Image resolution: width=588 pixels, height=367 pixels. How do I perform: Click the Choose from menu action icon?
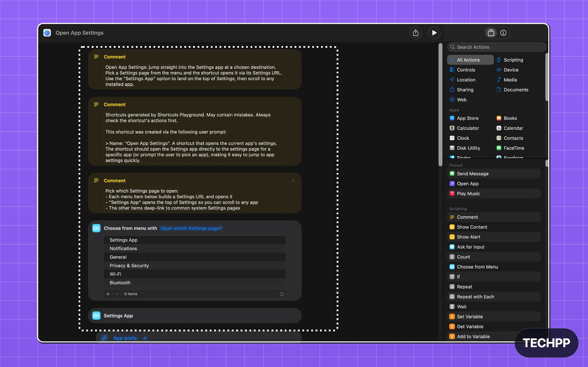97,228
